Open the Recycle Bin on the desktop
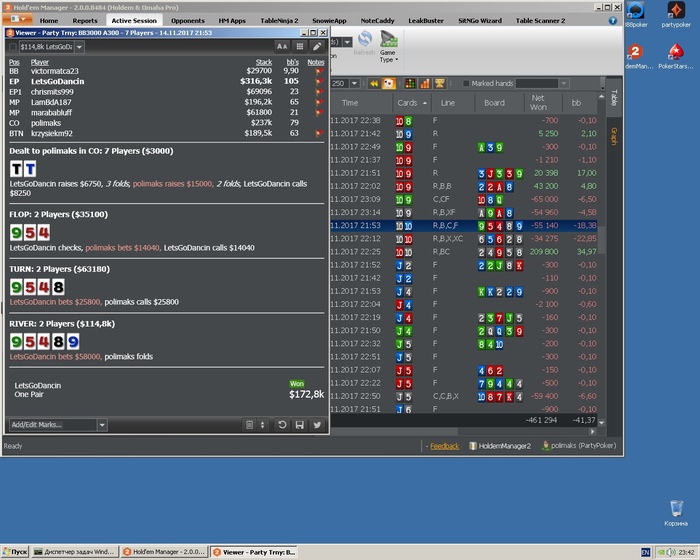The image size is (700, 560). 676,513
